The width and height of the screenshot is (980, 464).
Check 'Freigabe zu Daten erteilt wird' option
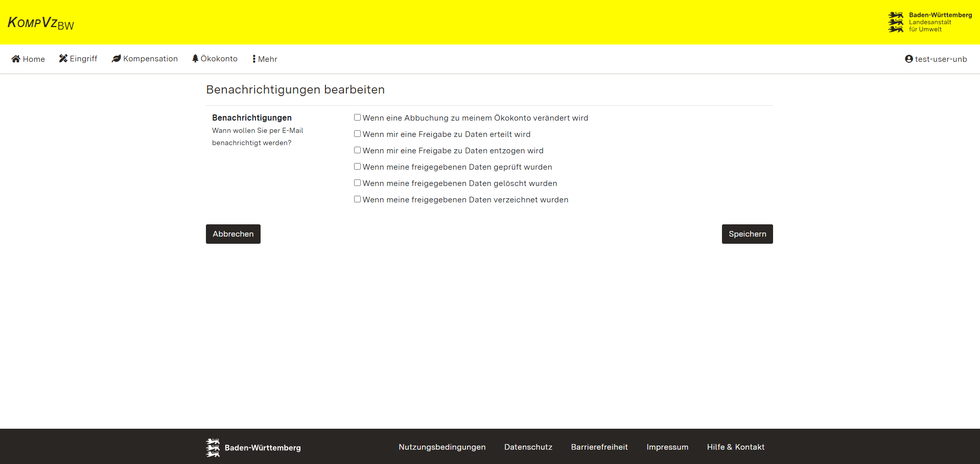coord(358,134)
